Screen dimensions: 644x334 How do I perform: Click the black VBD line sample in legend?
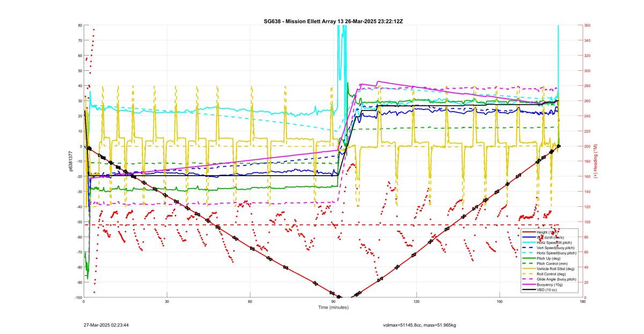[x=529, y=290]
